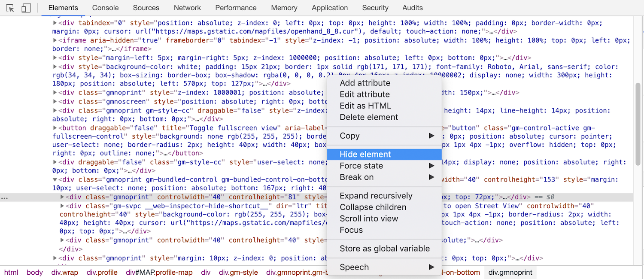Switch to the Console tab
The height and width of the screenshot is (279, 644).
[106, 8]
